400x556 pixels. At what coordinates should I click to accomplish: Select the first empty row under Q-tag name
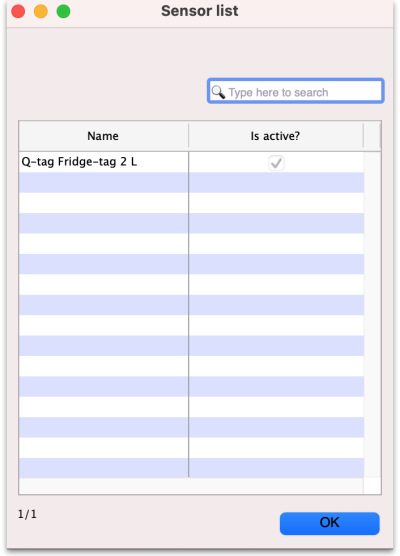click(104, 183)
